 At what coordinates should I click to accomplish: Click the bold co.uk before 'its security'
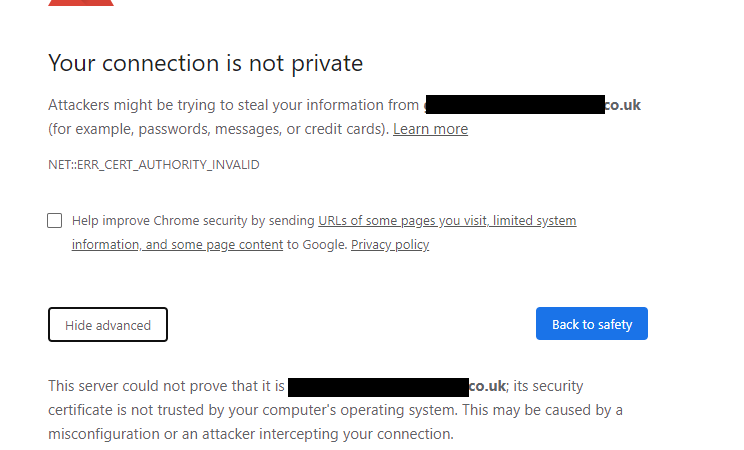coord(488,386)
